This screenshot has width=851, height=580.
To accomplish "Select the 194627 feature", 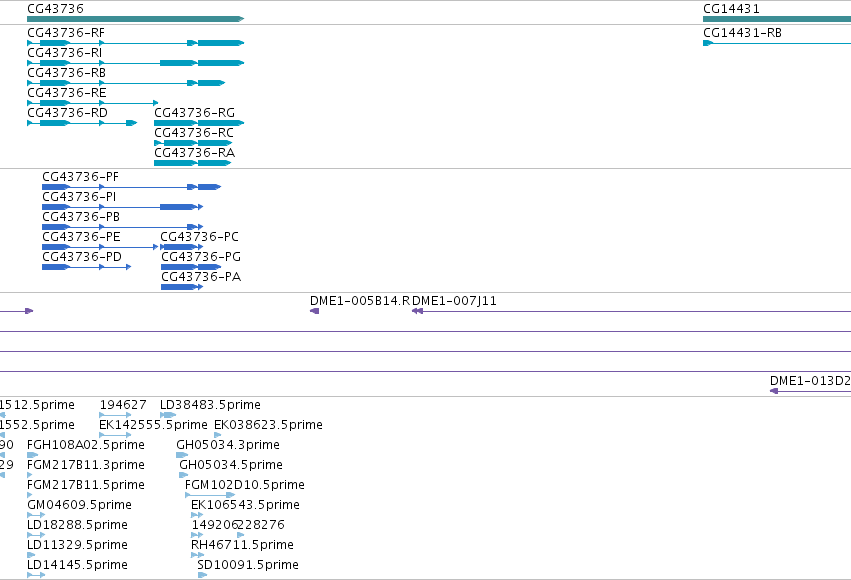I will pos(115,416).
